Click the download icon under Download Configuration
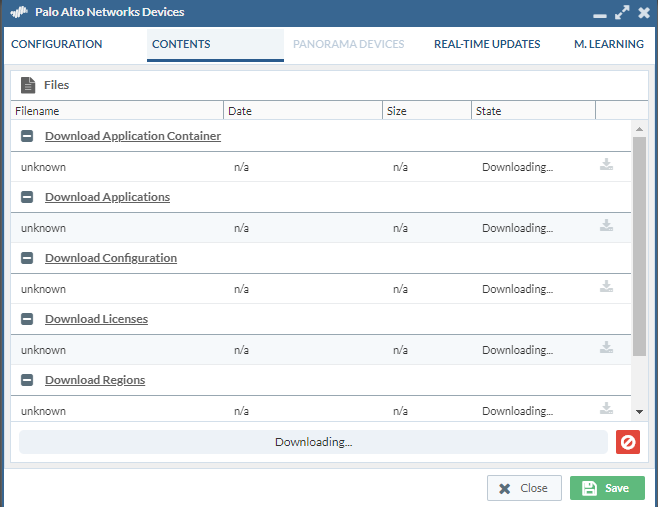Viewport: 658px width, 507px height. point(606,287)
